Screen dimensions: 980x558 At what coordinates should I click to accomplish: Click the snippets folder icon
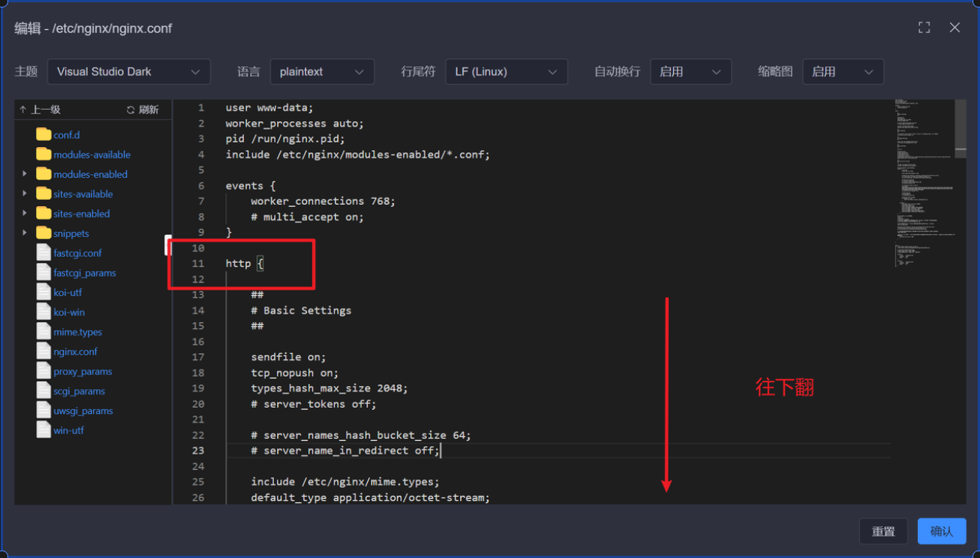point(43,233)
